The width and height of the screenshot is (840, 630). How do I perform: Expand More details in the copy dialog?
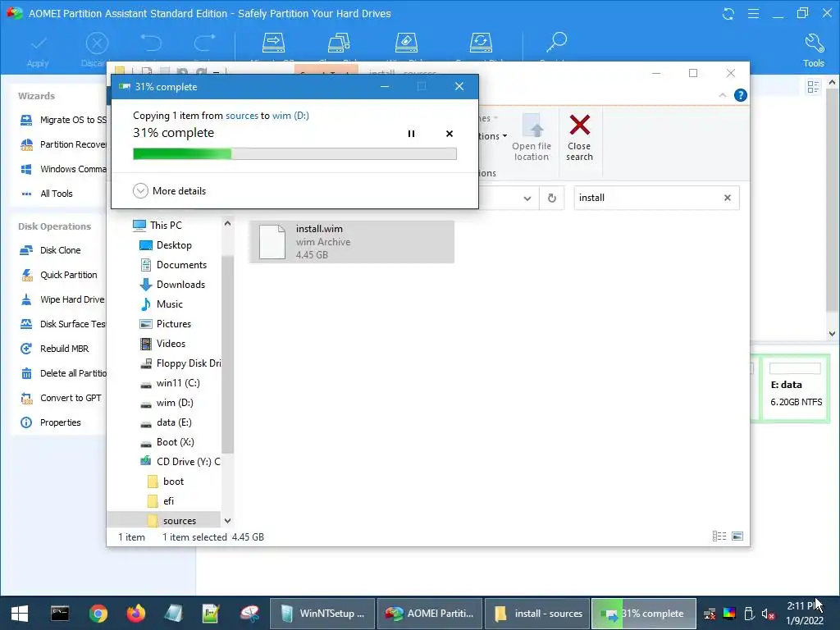coord(169,190)
